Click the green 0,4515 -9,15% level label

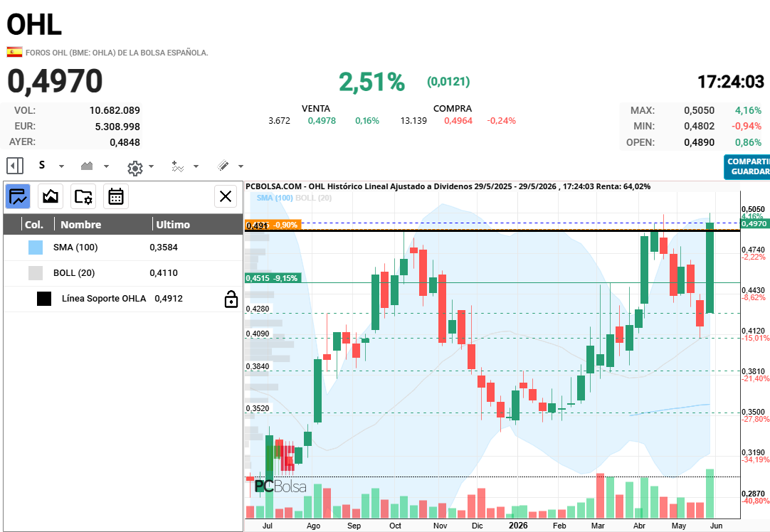point(273,278)
